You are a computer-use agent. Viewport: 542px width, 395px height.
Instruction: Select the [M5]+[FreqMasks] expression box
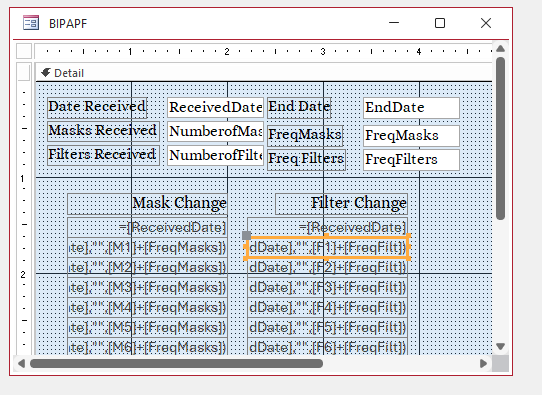coord(148,328)
